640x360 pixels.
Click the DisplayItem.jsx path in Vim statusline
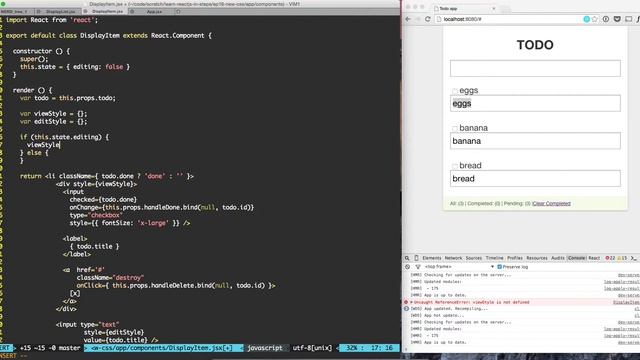point(162,348)
